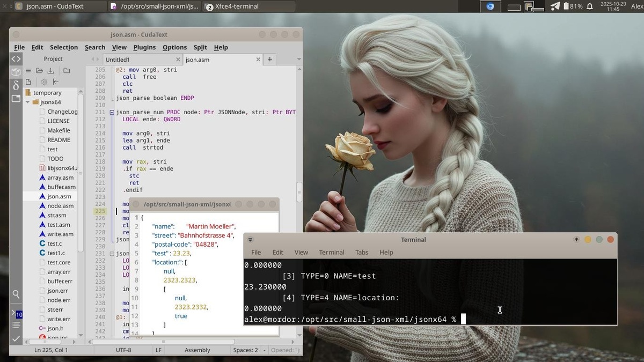Open the output list panel icon
This screenshot has width=644, height=362.
(16, 325)
